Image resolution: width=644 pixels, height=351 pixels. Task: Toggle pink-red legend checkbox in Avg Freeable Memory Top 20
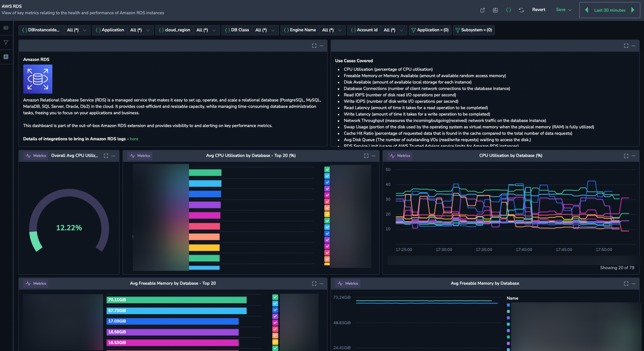275,329
